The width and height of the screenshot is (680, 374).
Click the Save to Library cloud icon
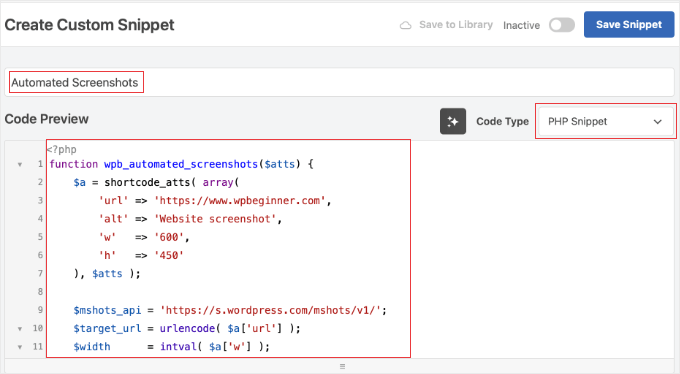(405, 25)
